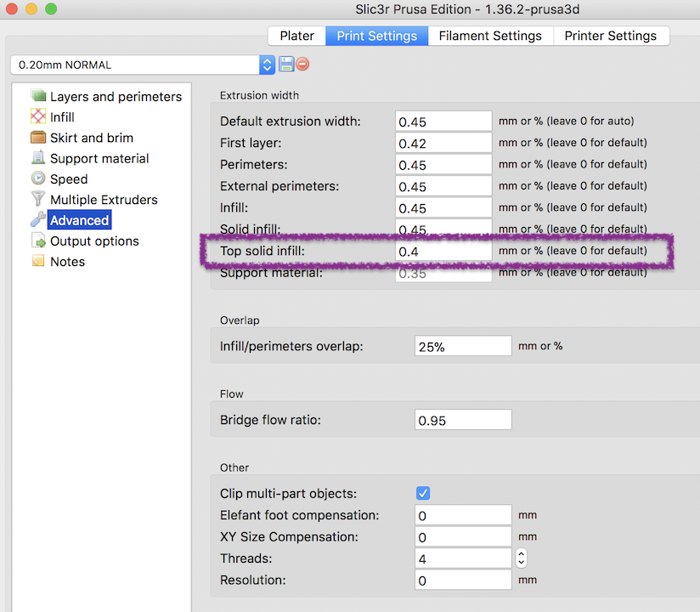Switch to the Filament Settings tab
Screen dimensions: 700x612
[x=490, y=36]
